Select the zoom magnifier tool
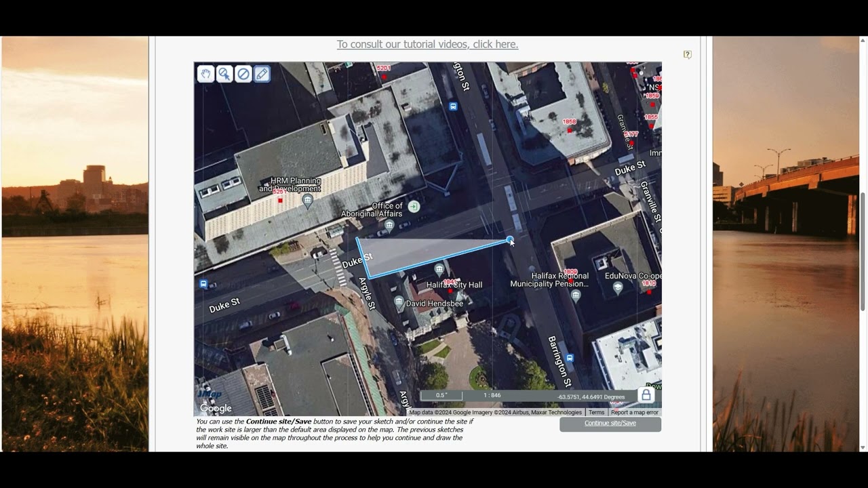Screen dimensions: 868x488 tap(224, 73)
